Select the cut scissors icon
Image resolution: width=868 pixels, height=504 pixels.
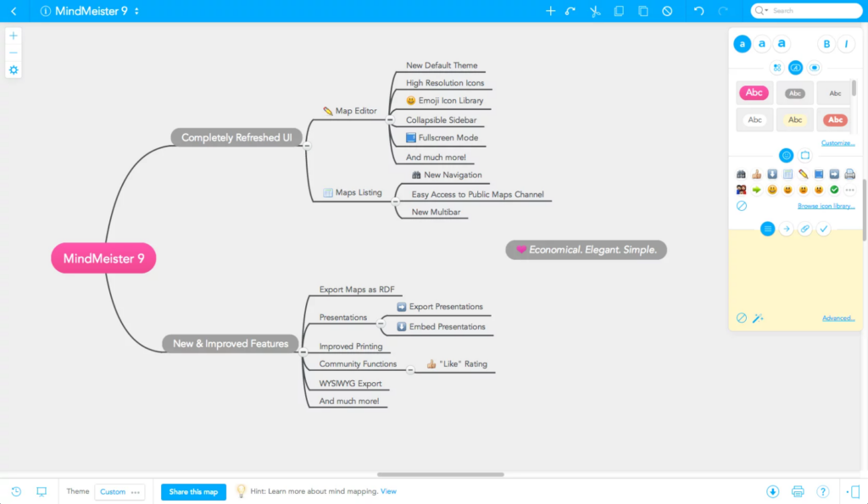(595, 11)
